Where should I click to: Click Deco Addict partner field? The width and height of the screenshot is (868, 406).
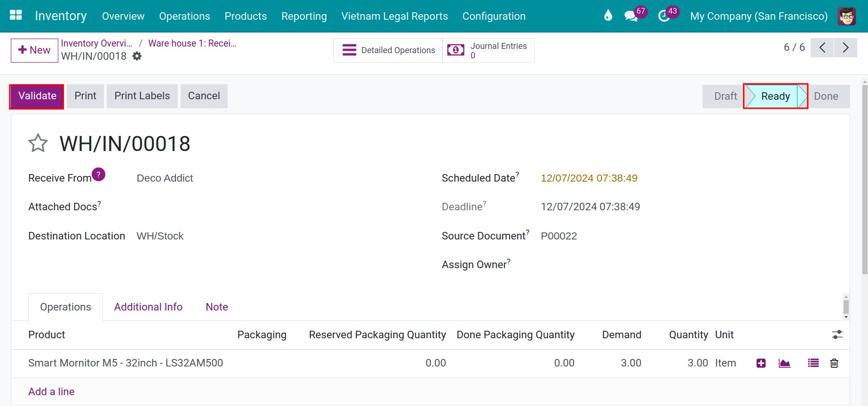click(165, 178)
